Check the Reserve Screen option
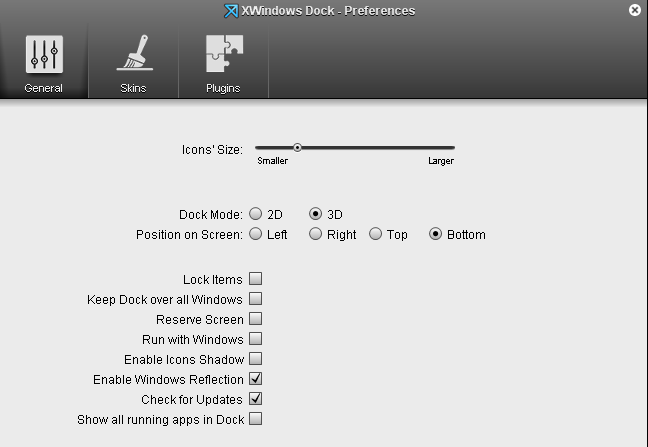 [x=256, y=319]
